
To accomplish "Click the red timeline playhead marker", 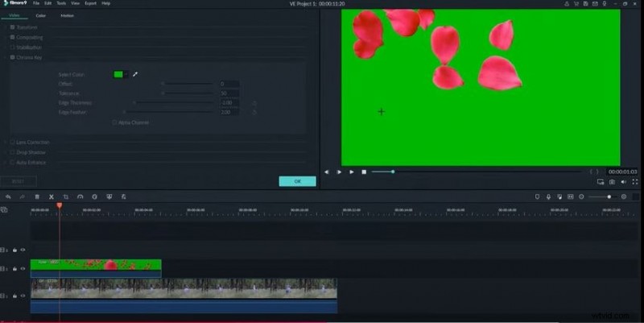I will click(60, 205).
